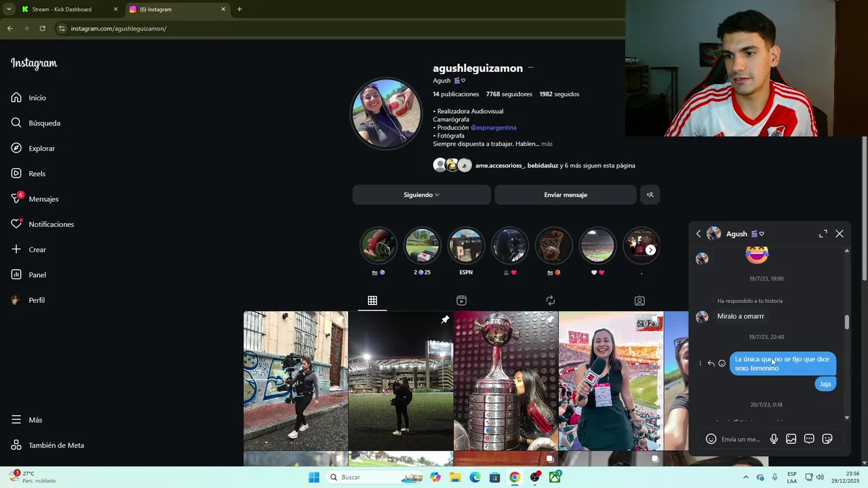This screenshot has height=488, width=868.
Task: Open Notificaciones in the sidebar
Action: [x=42, y=224]
